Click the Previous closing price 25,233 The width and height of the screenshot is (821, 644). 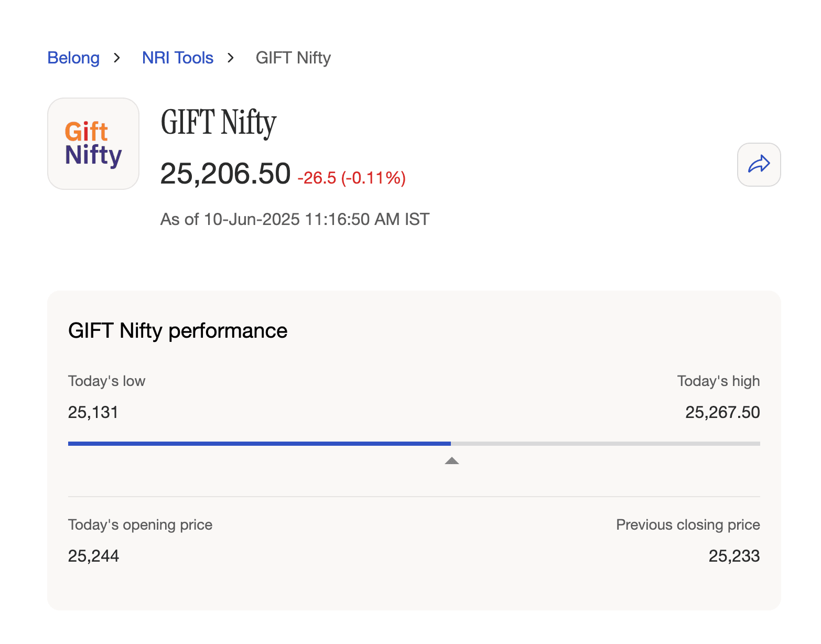734,556
